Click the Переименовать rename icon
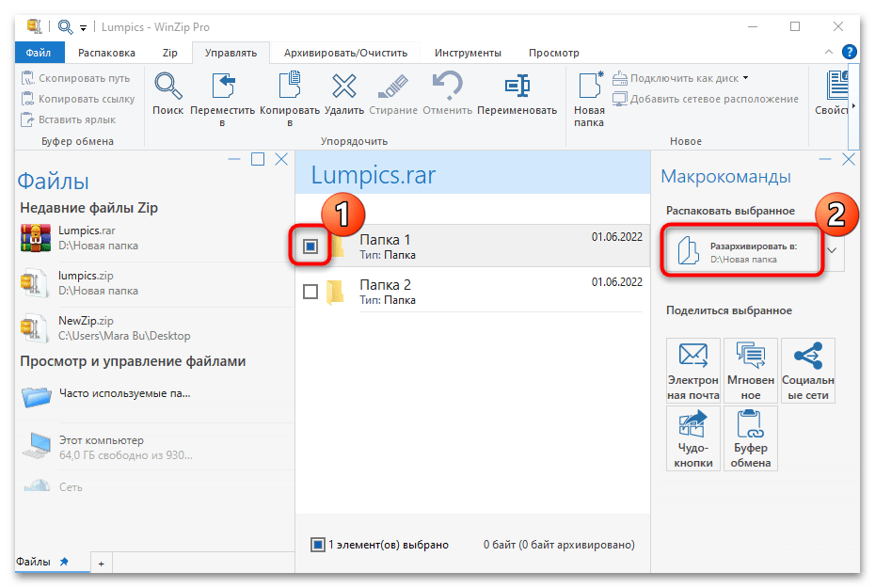 tap(517, 87)
